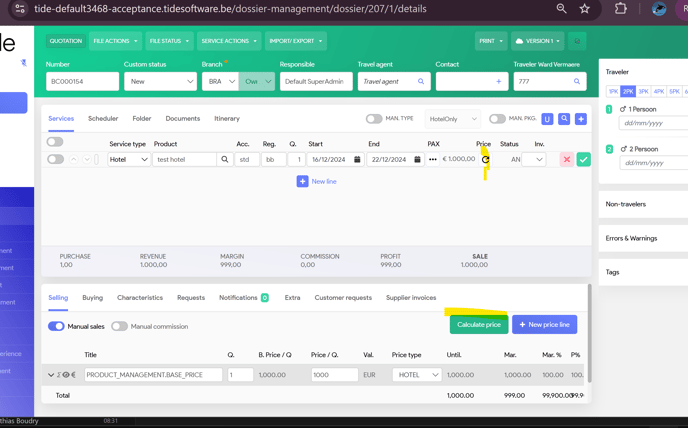This screenshot has height=428, width=688.
Task: Delete the hotel service line with red X
Action: click(x=566, y=159)
